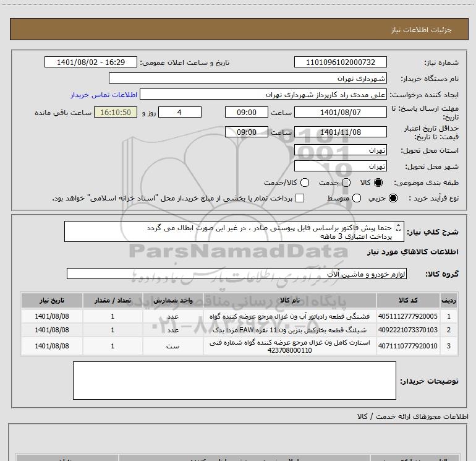476x461 pixels.
Task: Use description box scroll spinner arrows
Action: coord(399,227)
